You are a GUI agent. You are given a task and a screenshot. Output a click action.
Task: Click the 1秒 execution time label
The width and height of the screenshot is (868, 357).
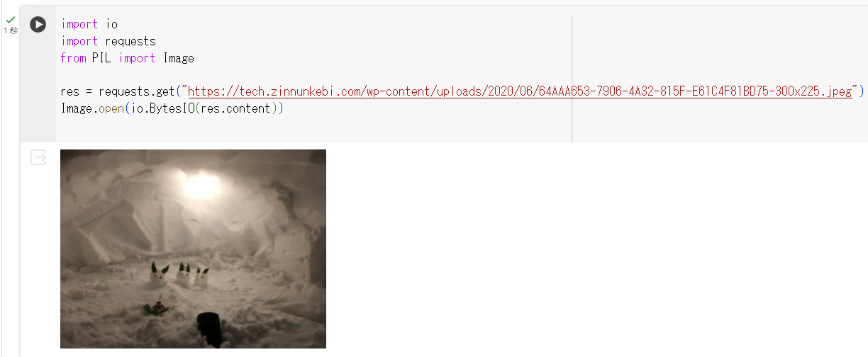click(x=11, y=30)
